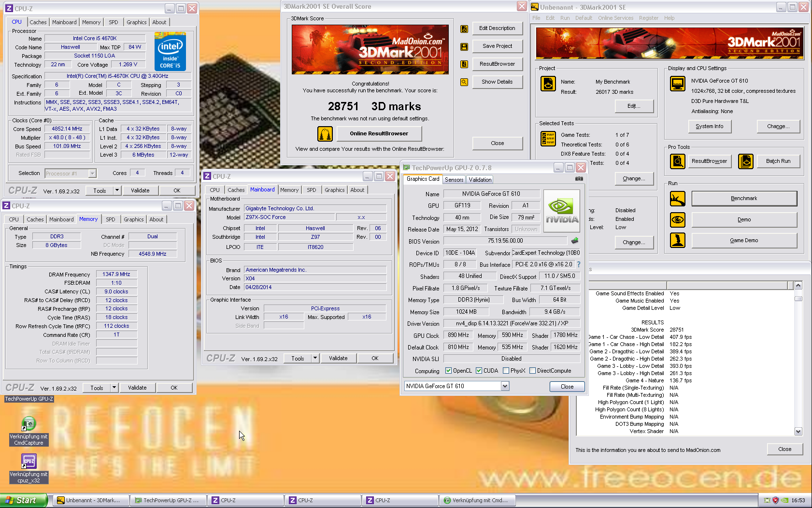812x508 pixels.
Task: Expand Tools dropdown arrow in Memory tab window
Action: [x=114, y=388]
